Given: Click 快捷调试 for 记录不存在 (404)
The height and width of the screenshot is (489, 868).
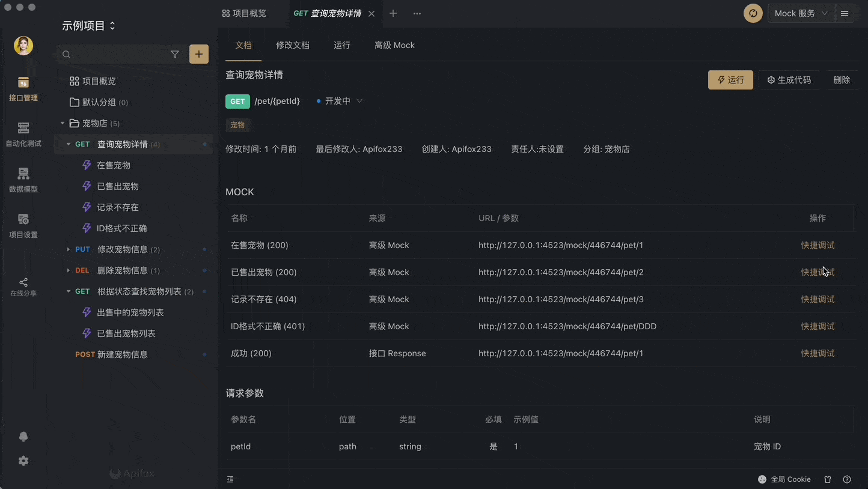Looking at the screenshot, I should click(818, 299).
